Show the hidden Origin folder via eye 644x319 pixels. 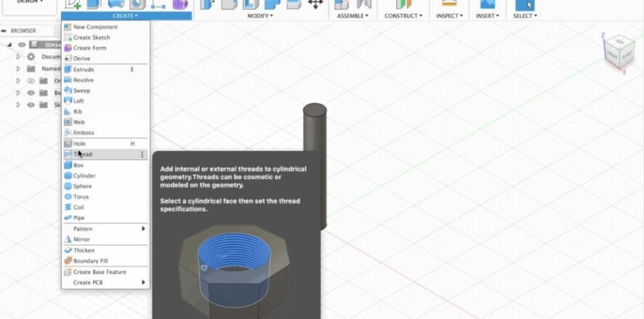click(31, 81)
